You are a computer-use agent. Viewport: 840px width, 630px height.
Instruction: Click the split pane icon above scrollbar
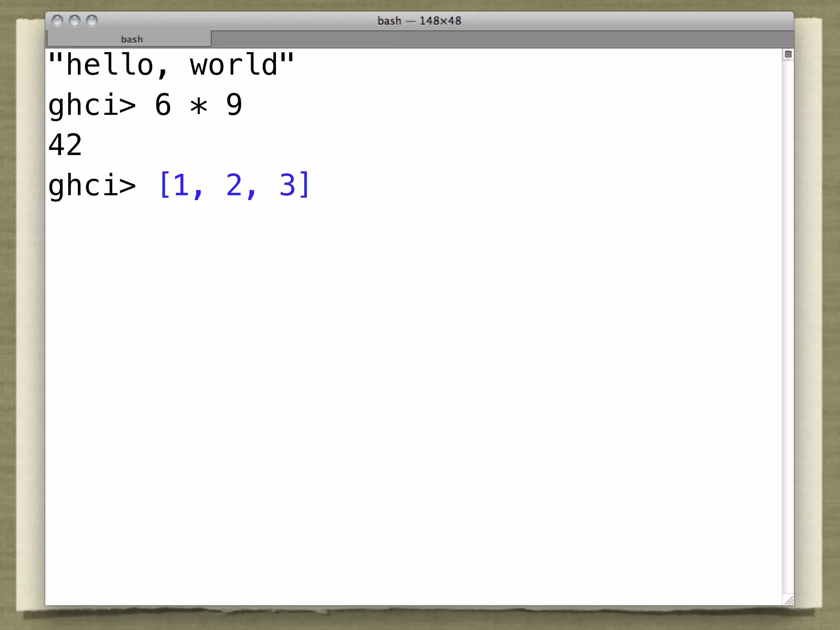788,54
